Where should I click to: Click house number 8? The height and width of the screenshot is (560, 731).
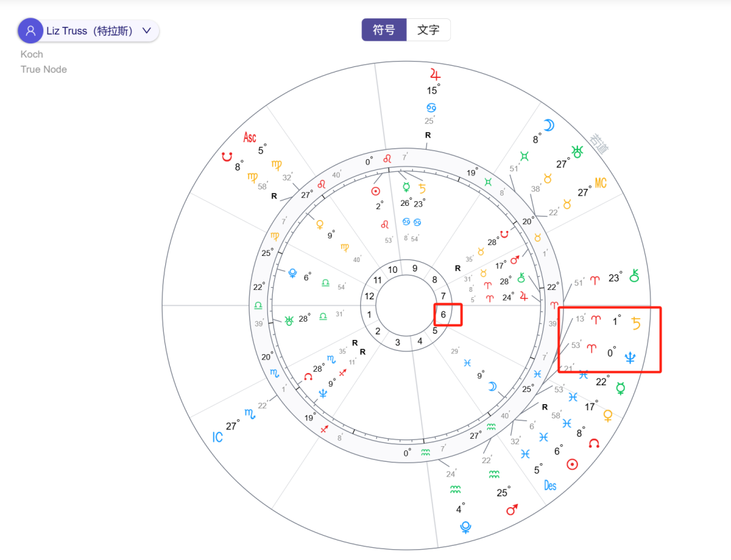point(435,279)
